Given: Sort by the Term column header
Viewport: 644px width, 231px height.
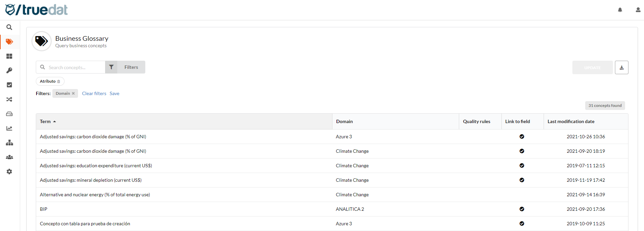Looking at the screenshot, I should pyautogui.click(x=45, y=121).
